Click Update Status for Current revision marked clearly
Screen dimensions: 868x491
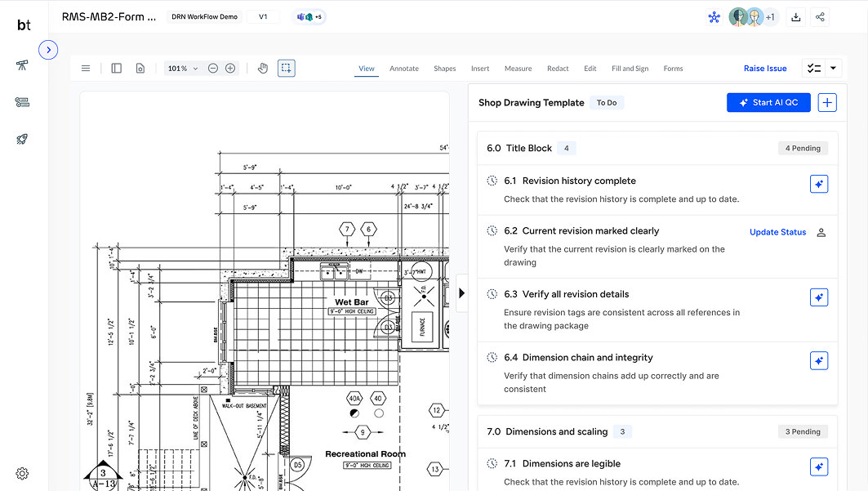tap(777, 232)
